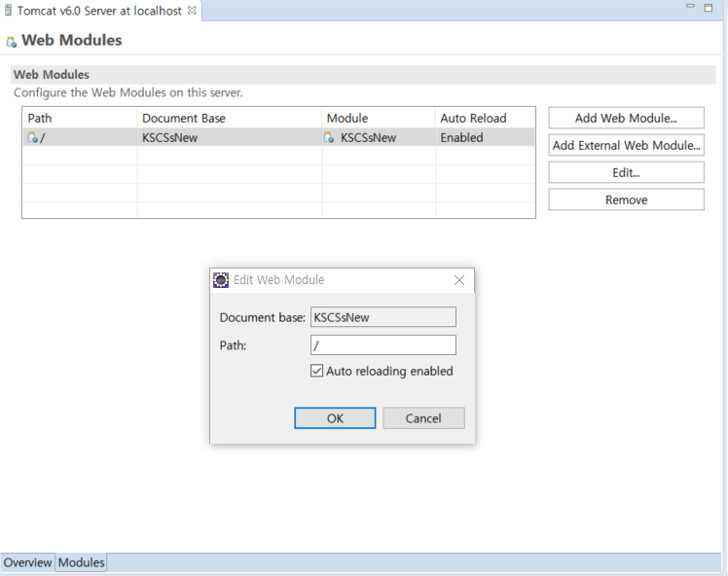Click Add Web Module button
The width and height of the screenshot is (728, 576).
coord(626,118)
